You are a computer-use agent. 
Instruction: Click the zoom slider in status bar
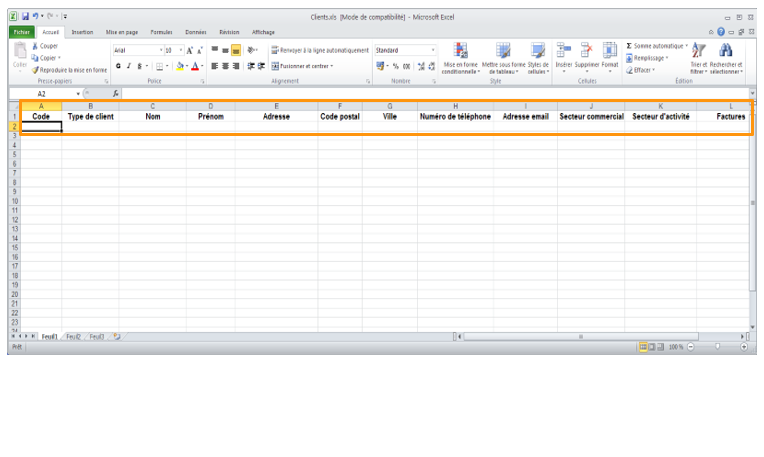(x=716, y=346)
